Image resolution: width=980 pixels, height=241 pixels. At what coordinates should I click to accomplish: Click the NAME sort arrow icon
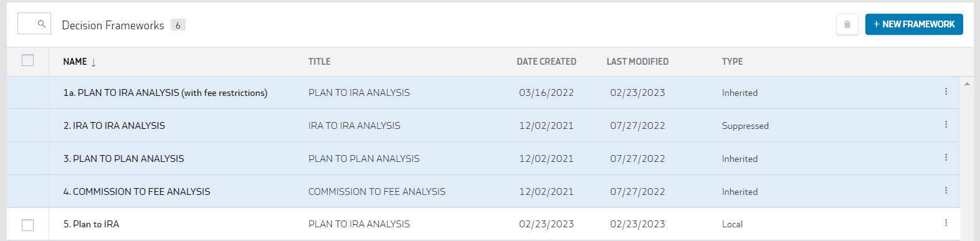(93, 62)
